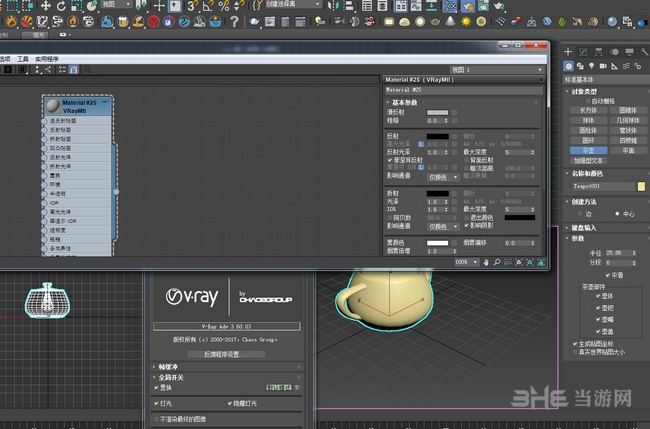The width and height of the screenshot is (650, 429).
Task: Click the 平面 object type button
Action: (x=628, y=150)
